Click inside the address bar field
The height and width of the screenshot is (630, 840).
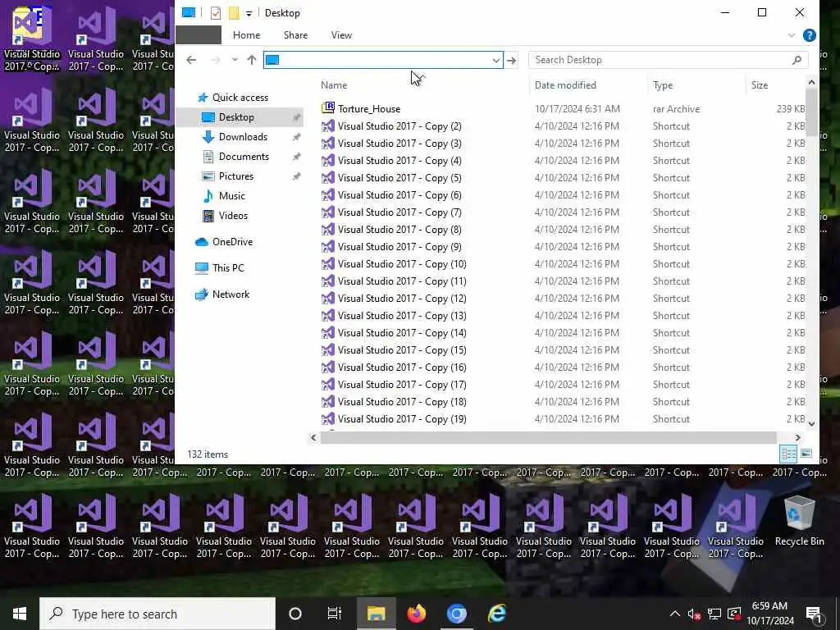tap(383, 60)
